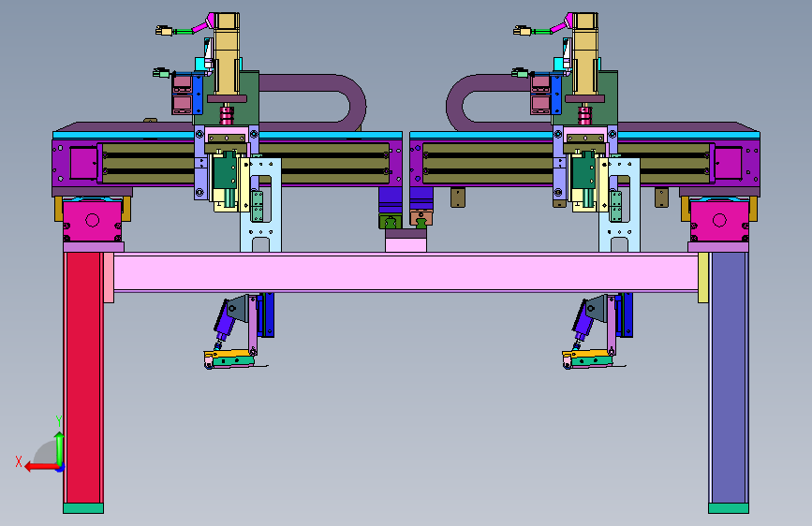This screenshot has height=526, width=812.
Task: Select the yellow end plate on beam's right
Action: [x=703, y=277]
